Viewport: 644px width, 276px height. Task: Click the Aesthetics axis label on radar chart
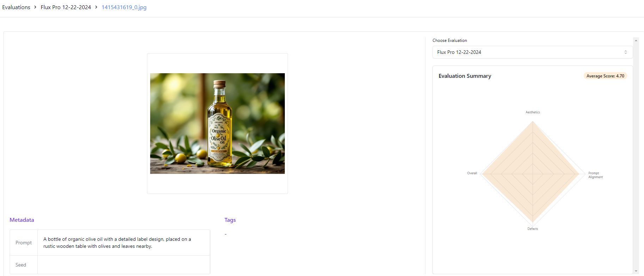tap(533, 112)
